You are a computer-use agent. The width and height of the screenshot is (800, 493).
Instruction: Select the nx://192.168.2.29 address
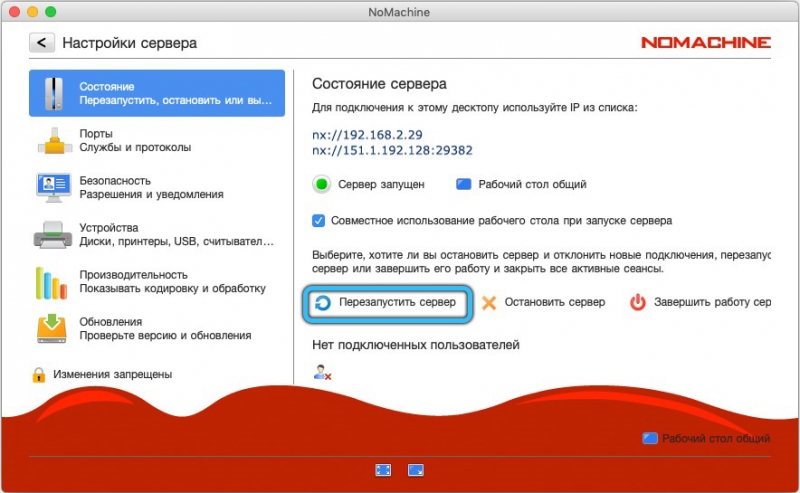click(367, 135)
